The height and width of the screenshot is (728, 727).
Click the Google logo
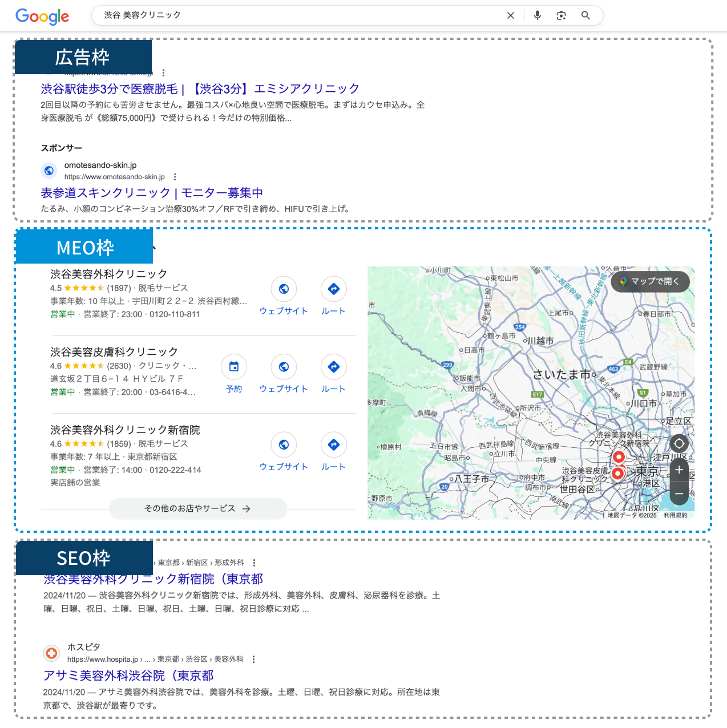click(x=42, y=16)
